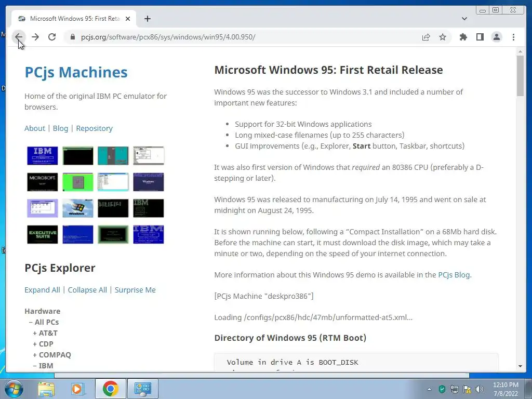Click the browser forward arrow
The height and width of the screenshot is (399, 532).
click(x=35, y=37)
